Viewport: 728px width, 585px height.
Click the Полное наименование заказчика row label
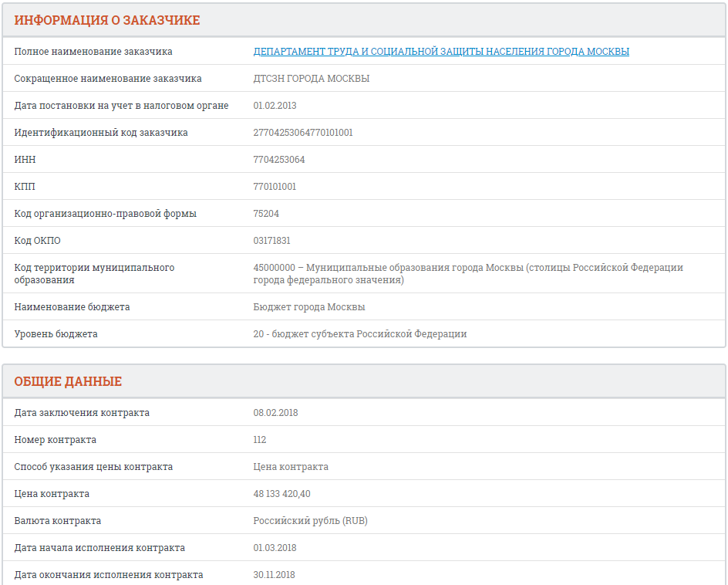(x=93, y=52)
